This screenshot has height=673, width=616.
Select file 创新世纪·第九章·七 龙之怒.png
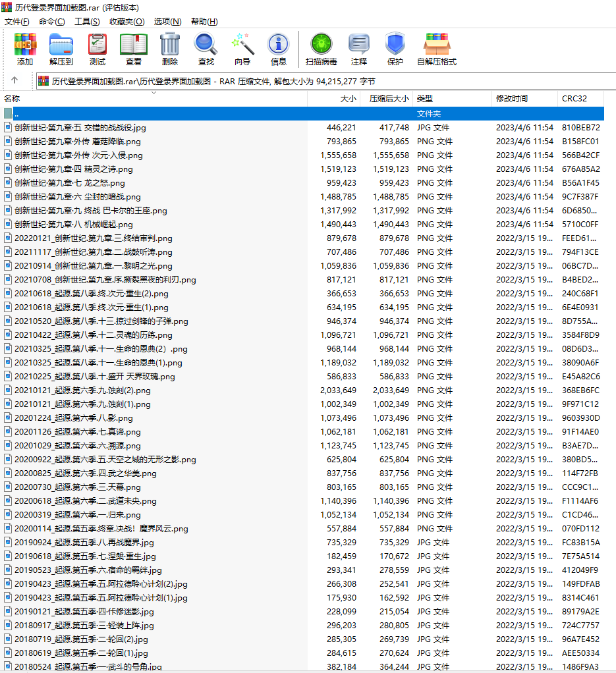click(x=70, y=183)
